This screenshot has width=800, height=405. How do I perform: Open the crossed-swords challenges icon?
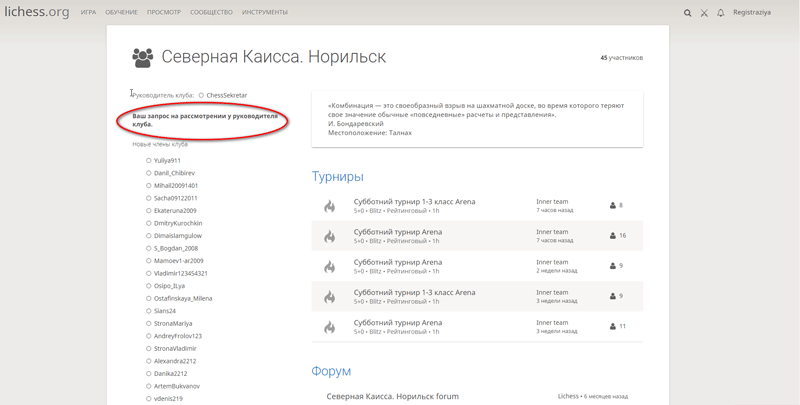[704, 13]
